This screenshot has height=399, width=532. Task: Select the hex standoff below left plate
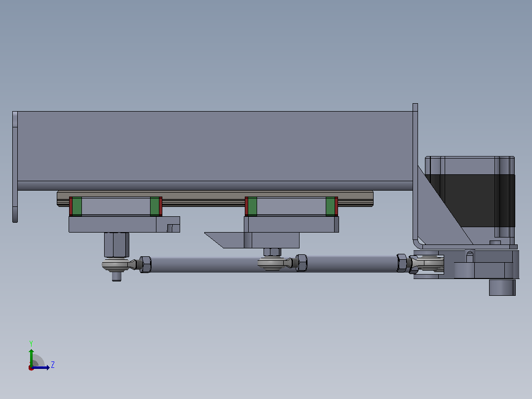(116, 245)
